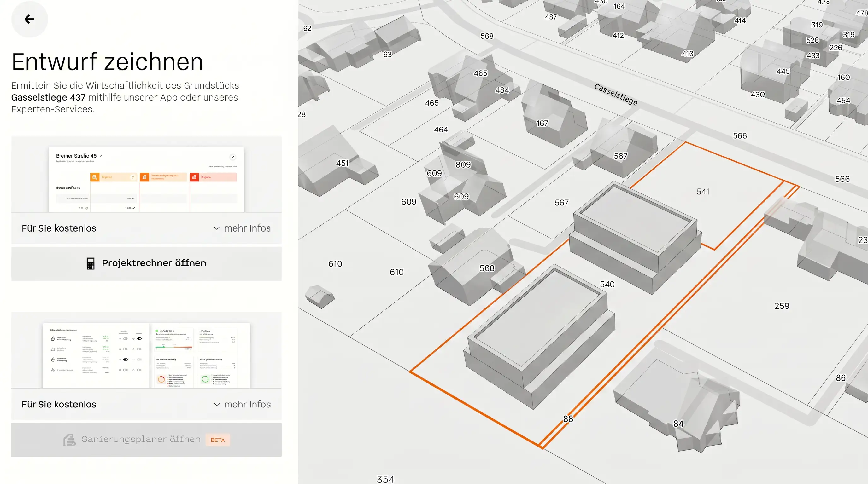Click house number 62 label

[307, 28]
